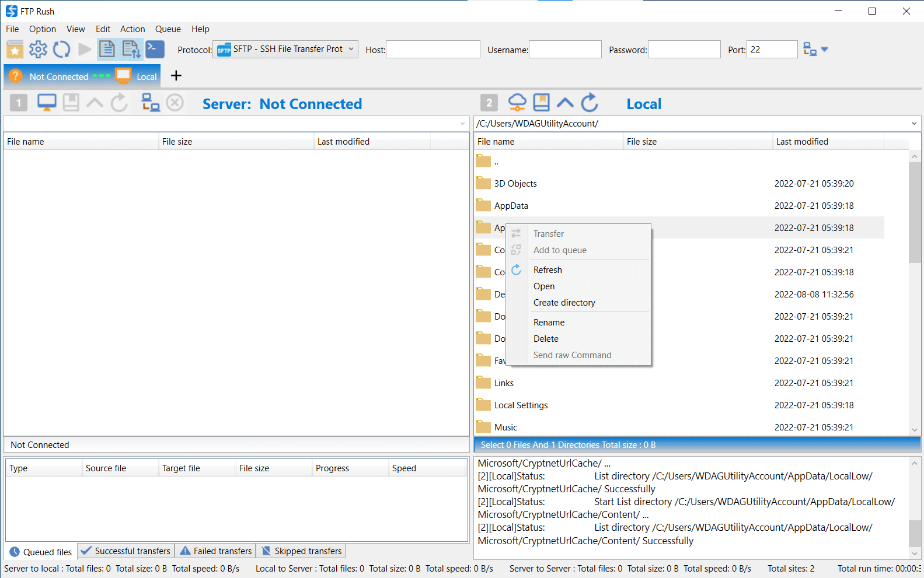
Task: Go up a directory in the Local pane
Action: pos(565,103)
